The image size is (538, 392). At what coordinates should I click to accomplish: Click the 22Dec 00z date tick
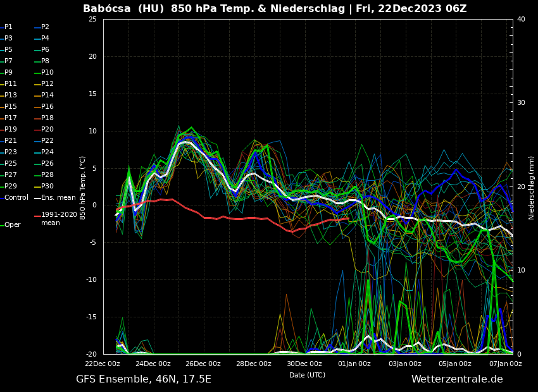pos(103,364)
